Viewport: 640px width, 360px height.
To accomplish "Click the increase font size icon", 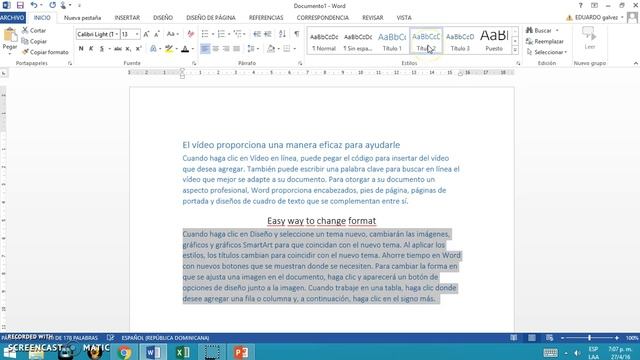I will (x=146, y=34).
